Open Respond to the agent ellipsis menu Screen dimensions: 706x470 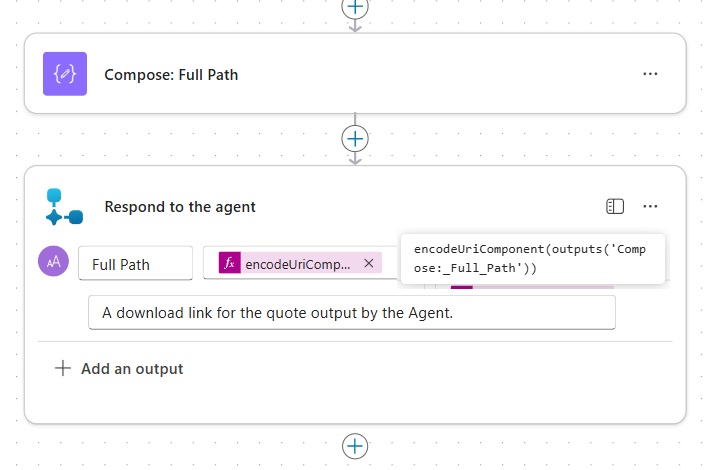coord(650,206)
